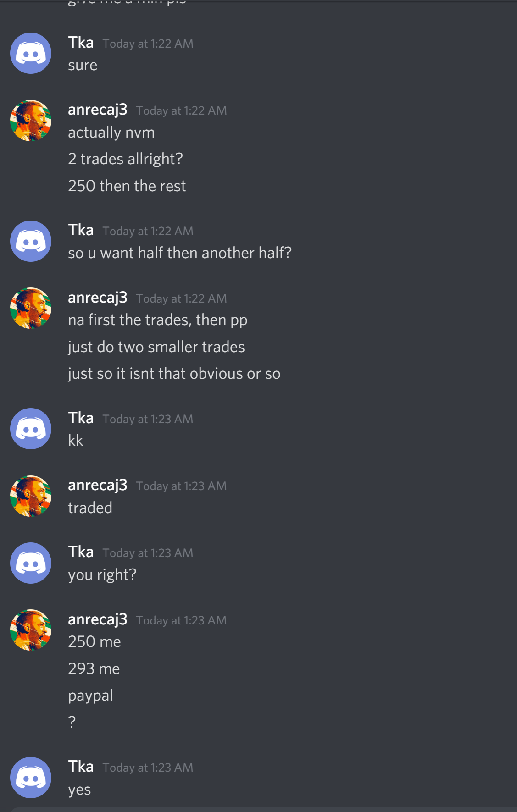Click Tka's avatar beside the "sure" message
517x812 pixels.
click(31, 53)
